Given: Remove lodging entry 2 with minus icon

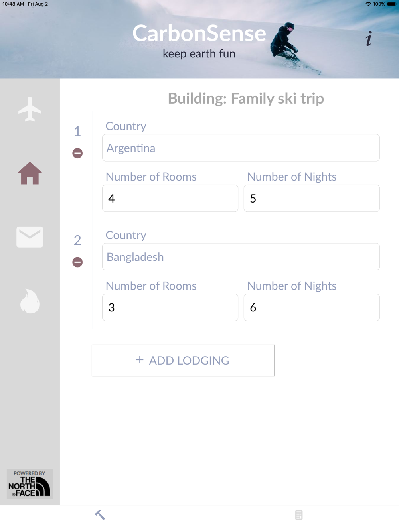Looking at the screenshot, I should [77, 262].
